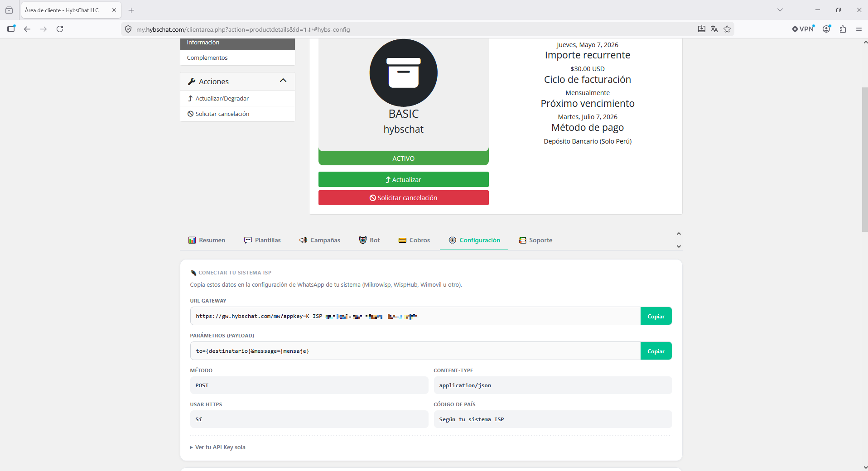Screen dimensions: 868x471
Task: Click the URL Gateway input field
Action: tap(415, 316)
